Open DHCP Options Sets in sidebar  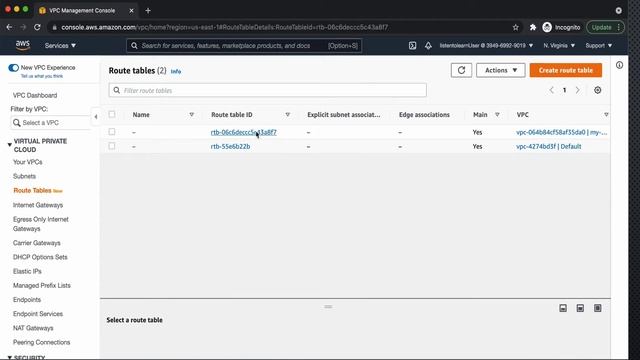[x=40, y=257]
